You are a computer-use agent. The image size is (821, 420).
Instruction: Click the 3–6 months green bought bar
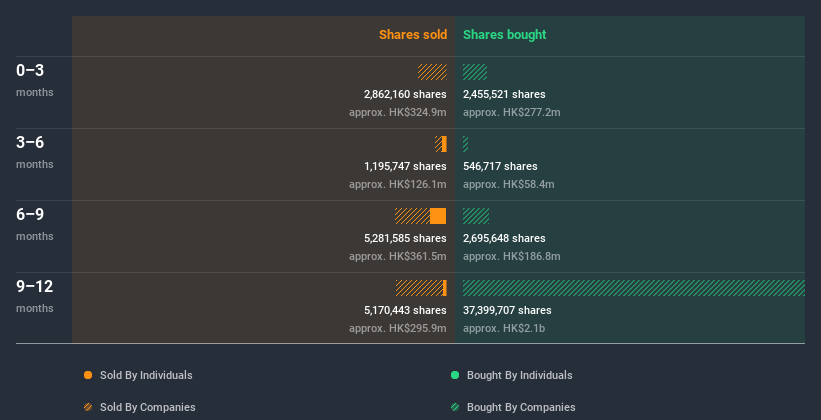tap(465, 144)
